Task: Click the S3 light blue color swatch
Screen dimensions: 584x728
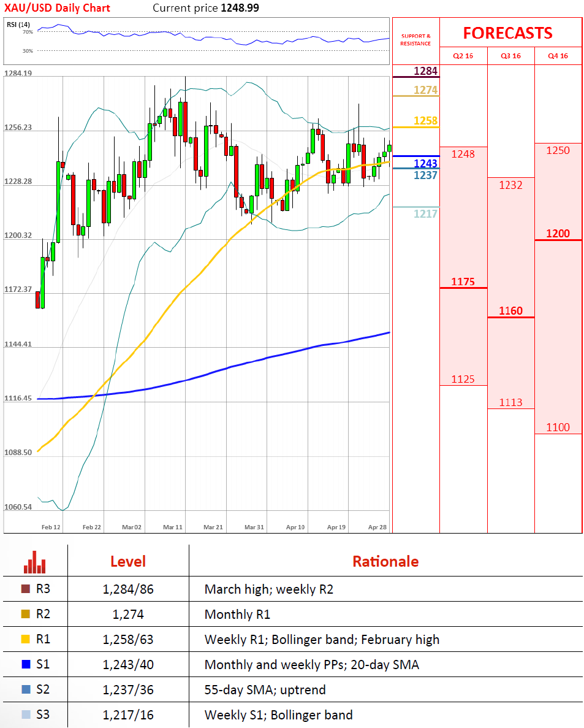Action: (x=26, y=714)
